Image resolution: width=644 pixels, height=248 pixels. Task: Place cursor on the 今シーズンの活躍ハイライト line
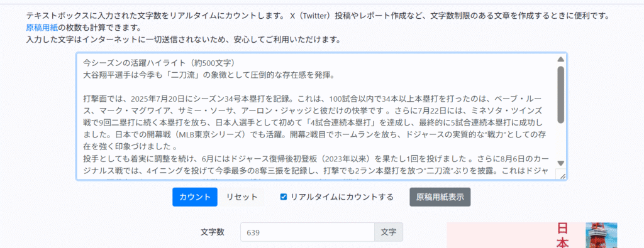(158, 63)
